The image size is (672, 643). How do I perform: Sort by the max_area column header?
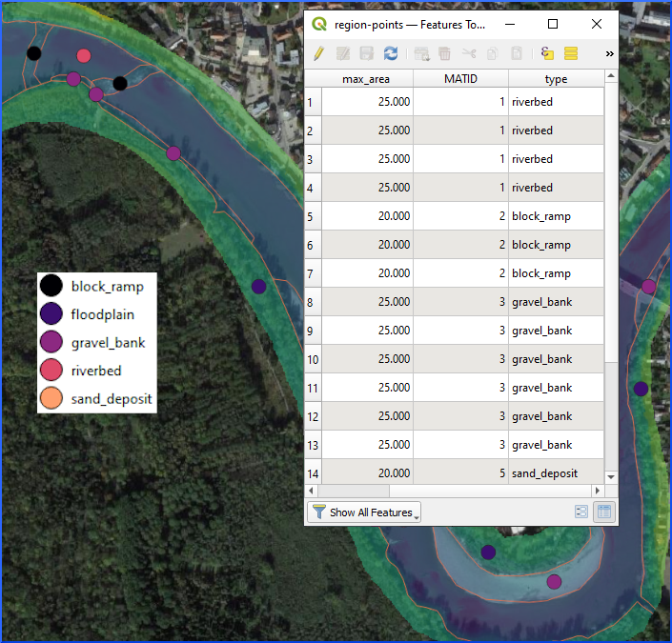pyautogui.click(x=367, y=79)
